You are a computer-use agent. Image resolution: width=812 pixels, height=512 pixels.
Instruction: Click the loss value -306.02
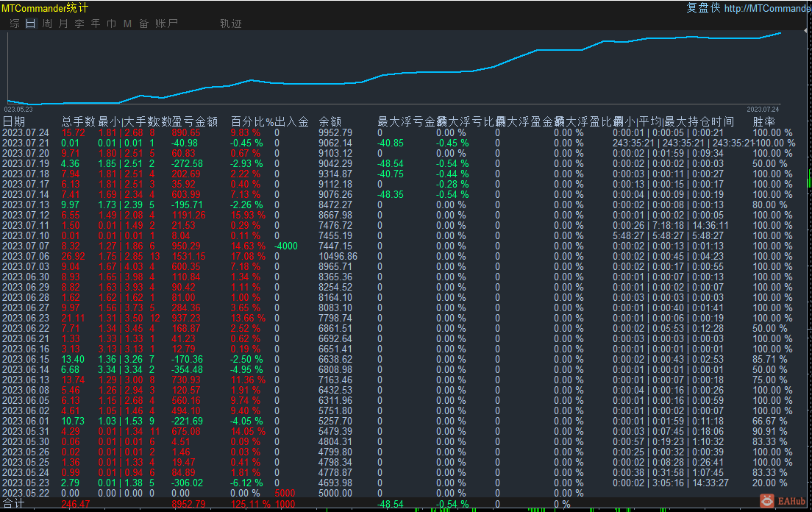click(x=187, y=483)
